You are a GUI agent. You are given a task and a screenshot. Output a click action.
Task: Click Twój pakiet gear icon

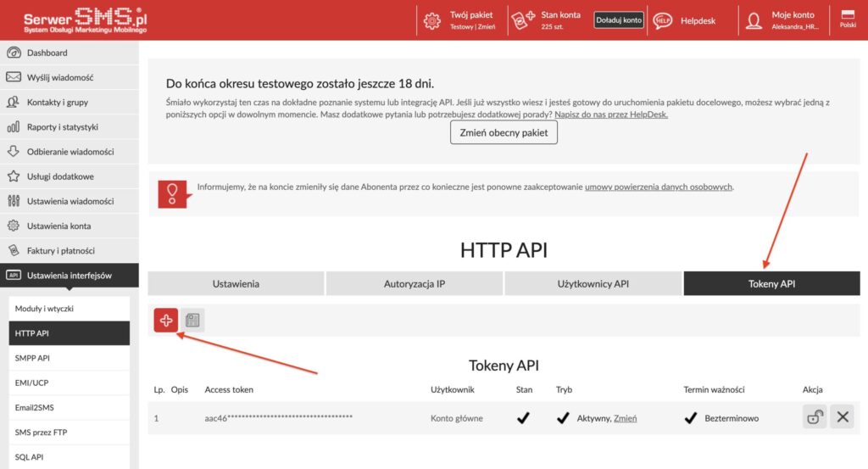coord(432,20)
